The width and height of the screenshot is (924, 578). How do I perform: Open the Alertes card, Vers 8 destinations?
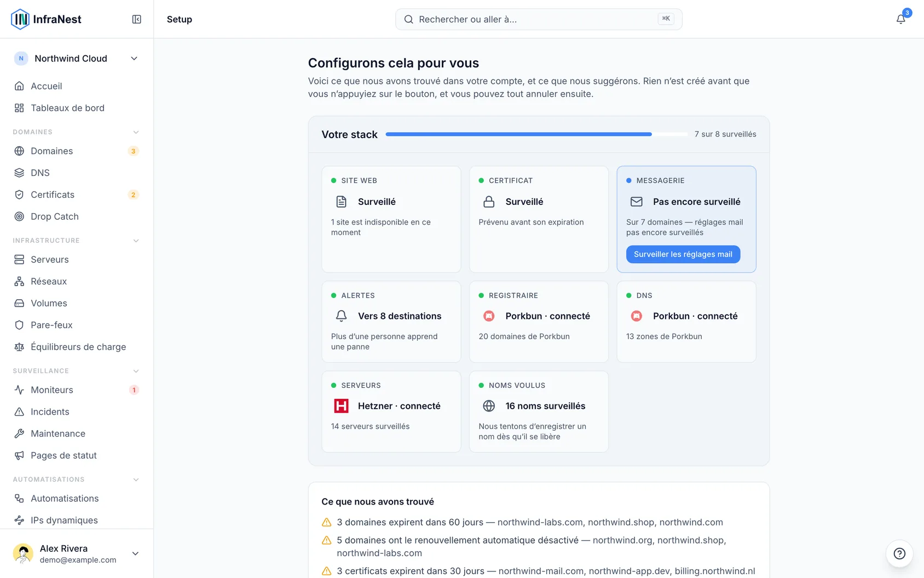[391, 322]
